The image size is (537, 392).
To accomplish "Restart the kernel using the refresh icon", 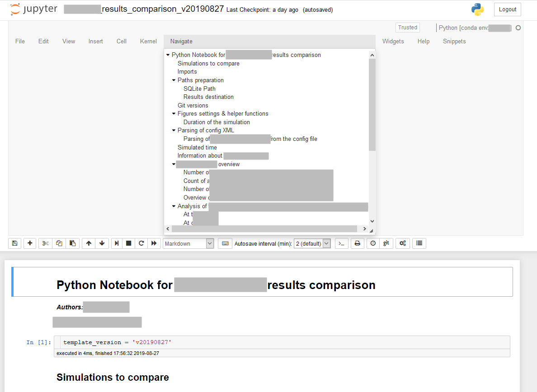I will coord(141,243).
